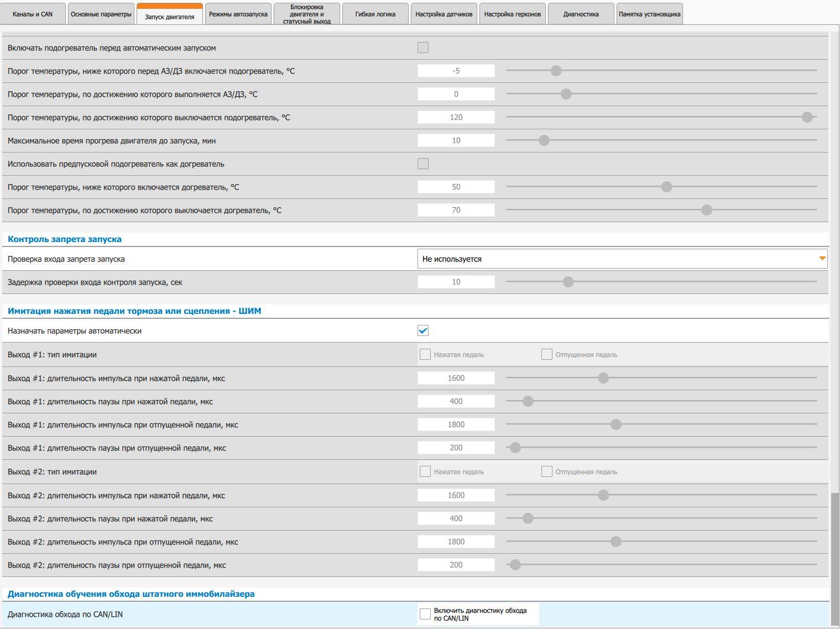This screenshot has width=840, height=630.
Task: Click Выход #1 pressed pedal pulse slider
Action: tap(661, 378)
